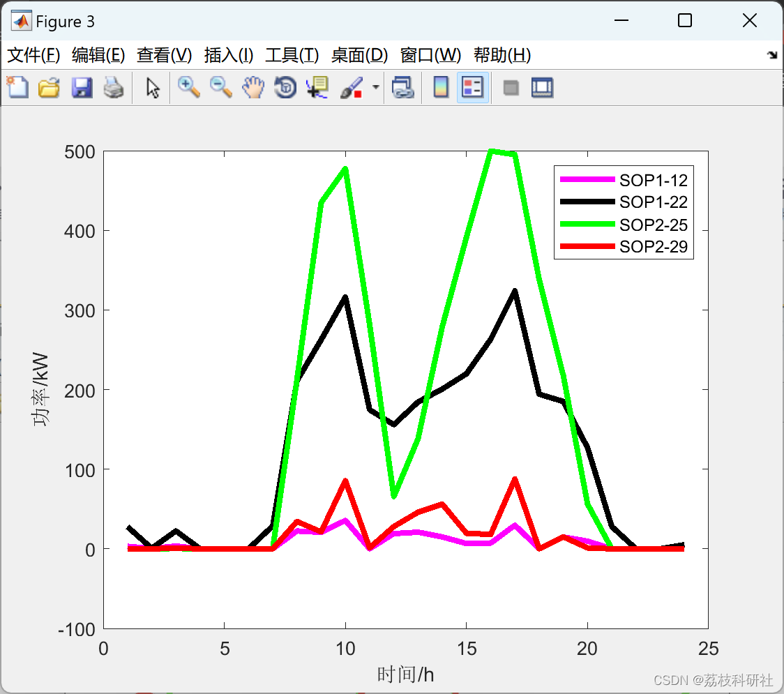Click the red curve peak at hour 17

(x=515, y=480)
